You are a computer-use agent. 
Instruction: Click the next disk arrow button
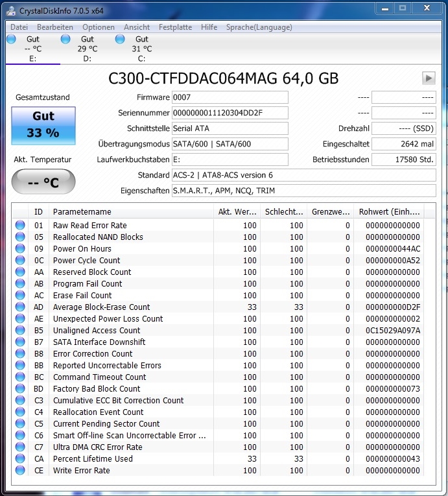429,78
